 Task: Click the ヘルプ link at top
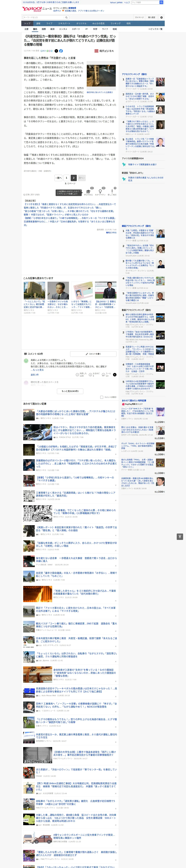tap(127, 2)
